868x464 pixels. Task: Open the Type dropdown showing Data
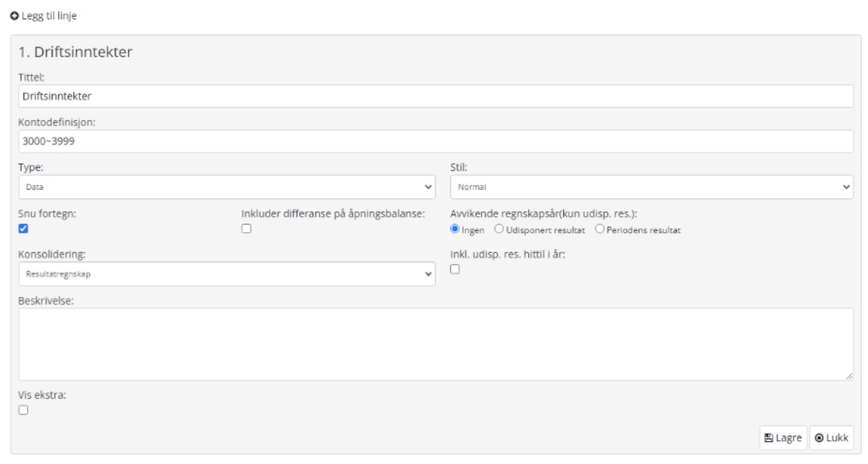227,187
